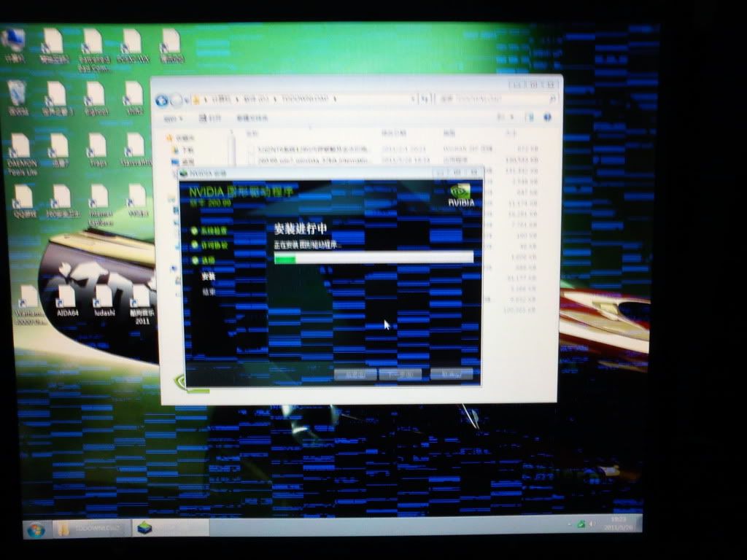Sort files by the 大小 column header
The width and height of the screenshot is (747, 560).
click(x=511, y=133)
